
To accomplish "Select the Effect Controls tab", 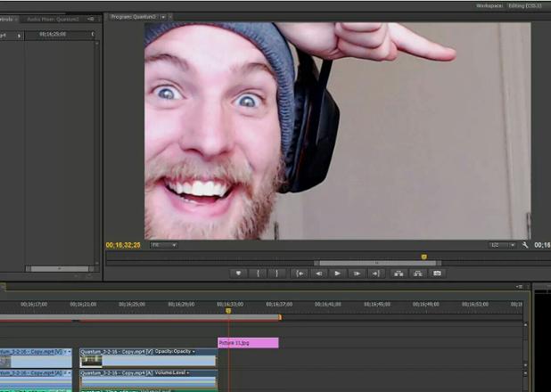I will pos(8,20).
